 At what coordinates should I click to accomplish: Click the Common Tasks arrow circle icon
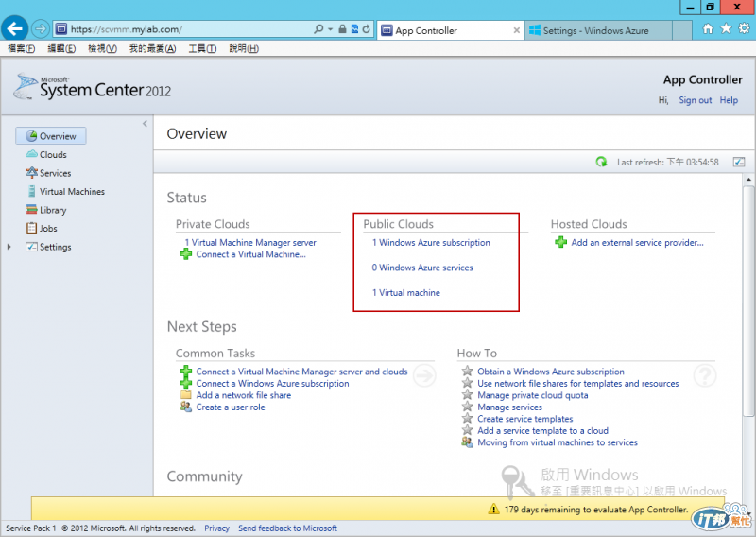point(424,375)
